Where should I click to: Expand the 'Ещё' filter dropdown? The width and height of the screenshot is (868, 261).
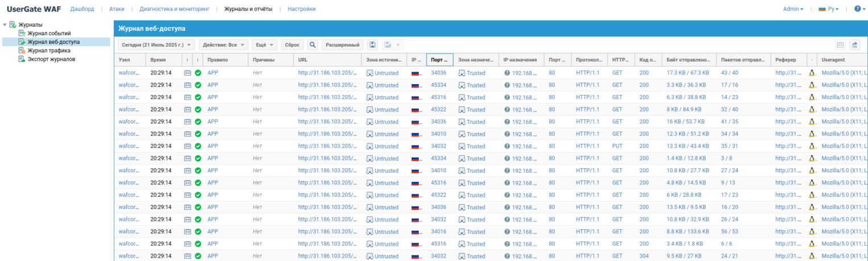tap(265, 45)
